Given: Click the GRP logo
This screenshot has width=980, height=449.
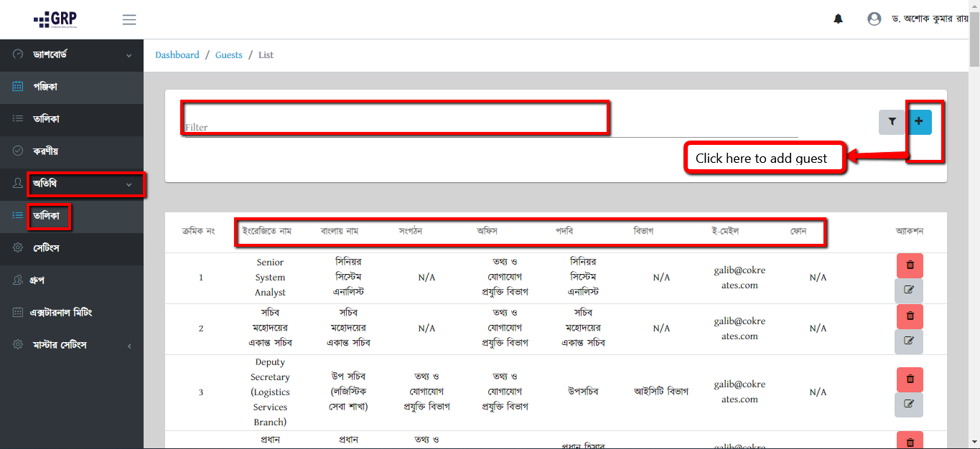Looking at the screenshot, I should pyautogui.click(x=55, y=19).
